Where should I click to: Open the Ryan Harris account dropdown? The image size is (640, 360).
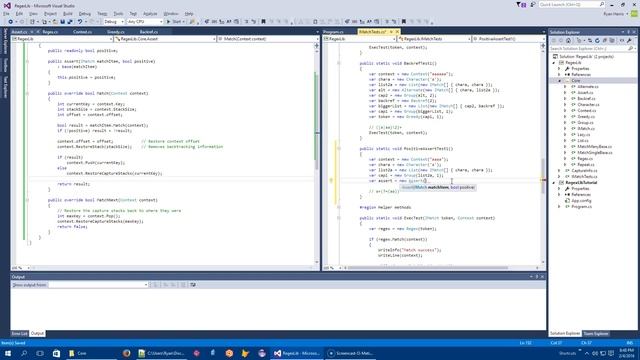[616, 14]
